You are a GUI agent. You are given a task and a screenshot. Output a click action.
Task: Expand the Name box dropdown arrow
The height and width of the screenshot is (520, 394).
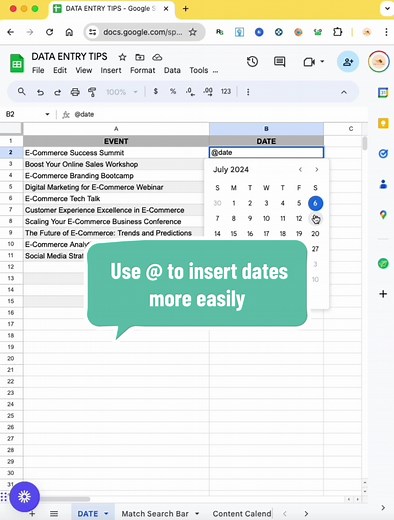[x=47, y=114]
